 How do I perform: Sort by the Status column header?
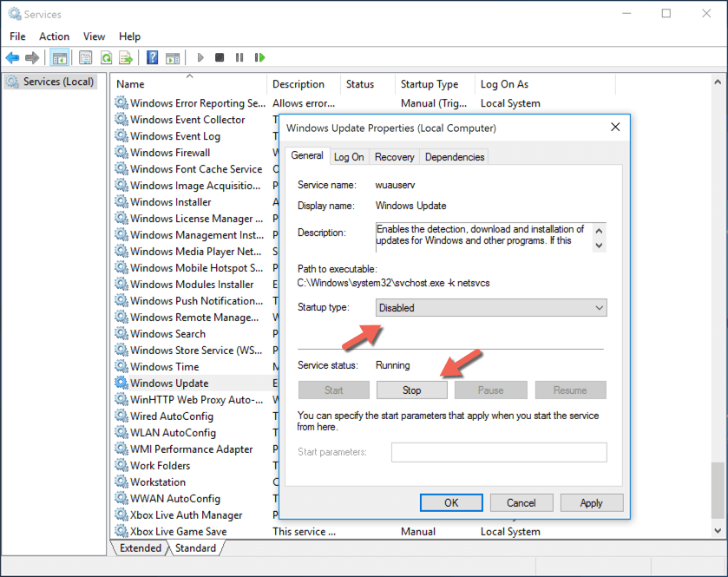368,84
